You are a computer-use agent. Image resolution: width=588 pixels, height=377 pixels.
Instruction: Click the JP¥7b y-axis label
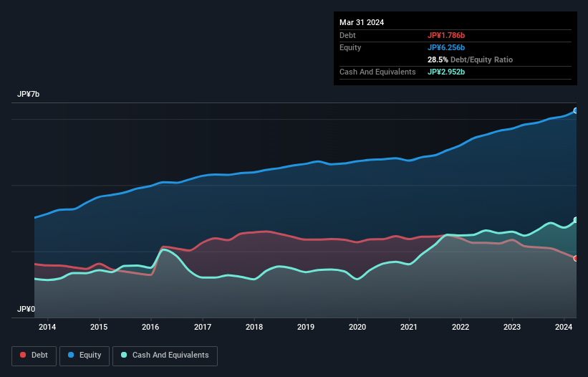click(29, 95)
